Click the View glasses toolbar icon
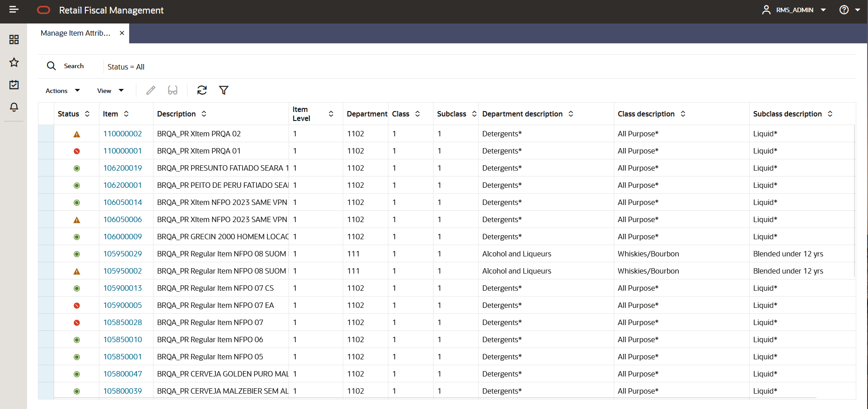The image size is (868, 409). tap(173, 90)
